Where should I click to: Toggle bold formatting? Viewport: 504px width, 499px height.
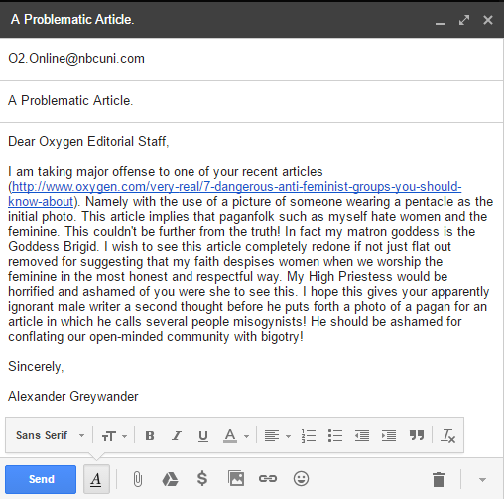(150, 436)
